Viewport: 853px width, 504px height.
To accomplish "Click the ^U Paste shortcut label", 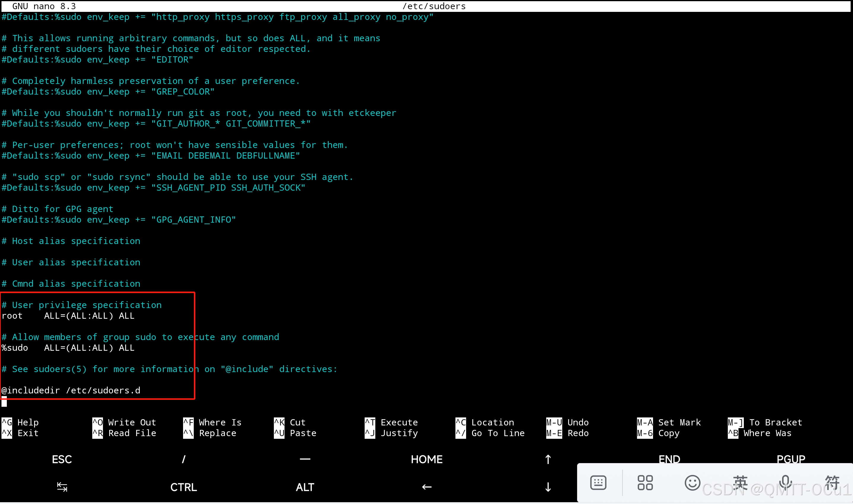I will click(x=295, y=433).
